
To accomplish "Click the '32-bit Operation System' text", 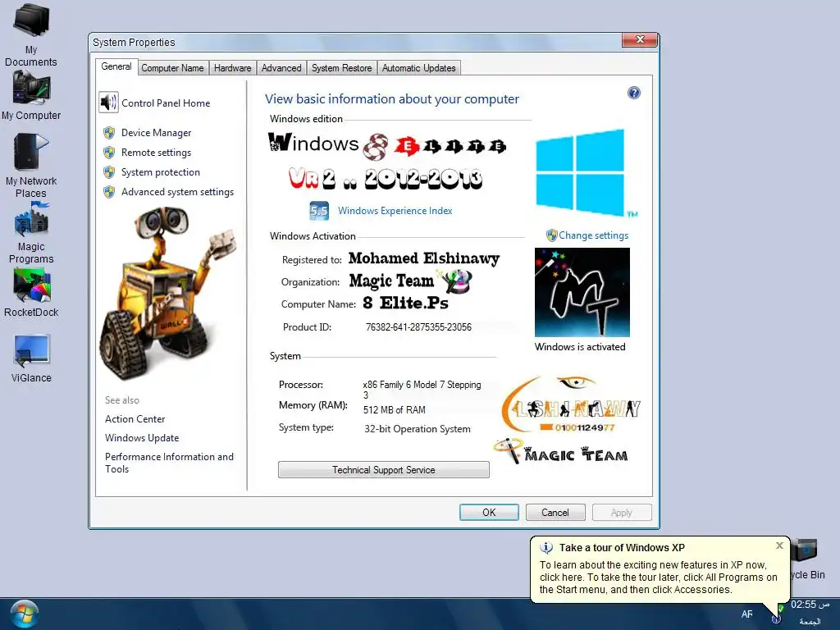I will click(418, 428).
